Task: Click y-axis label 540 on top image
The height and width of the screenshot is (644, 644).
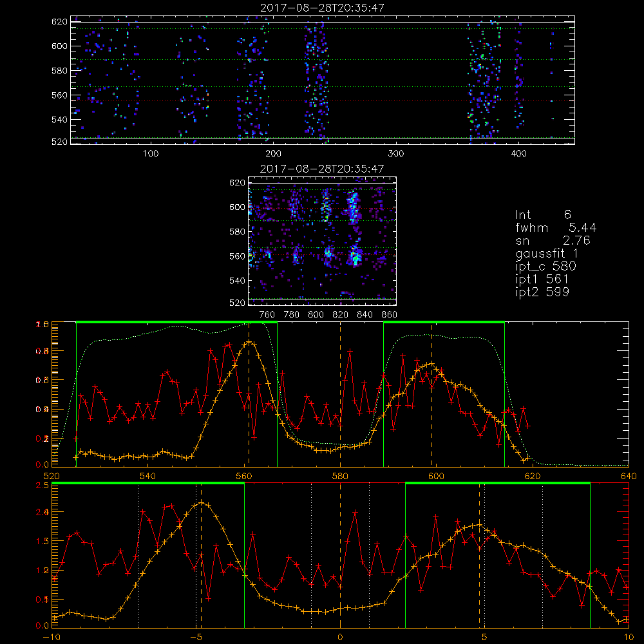Action: coord(59,120)
